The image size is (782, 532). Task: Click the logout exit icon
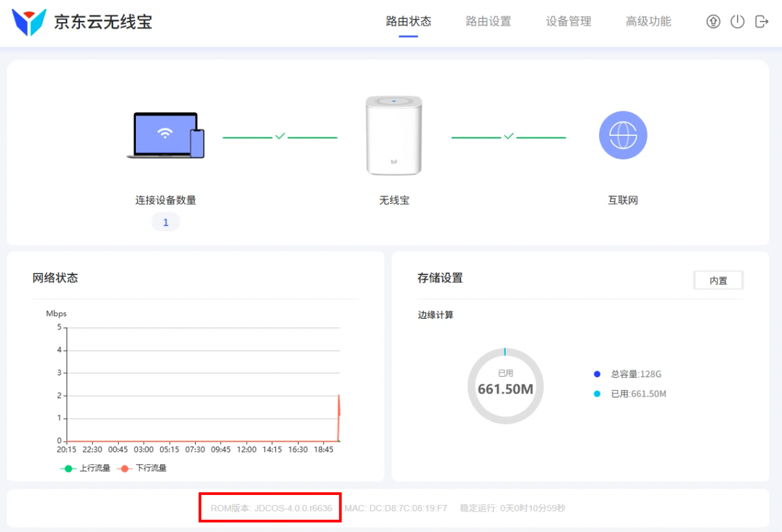click(762, 22)
